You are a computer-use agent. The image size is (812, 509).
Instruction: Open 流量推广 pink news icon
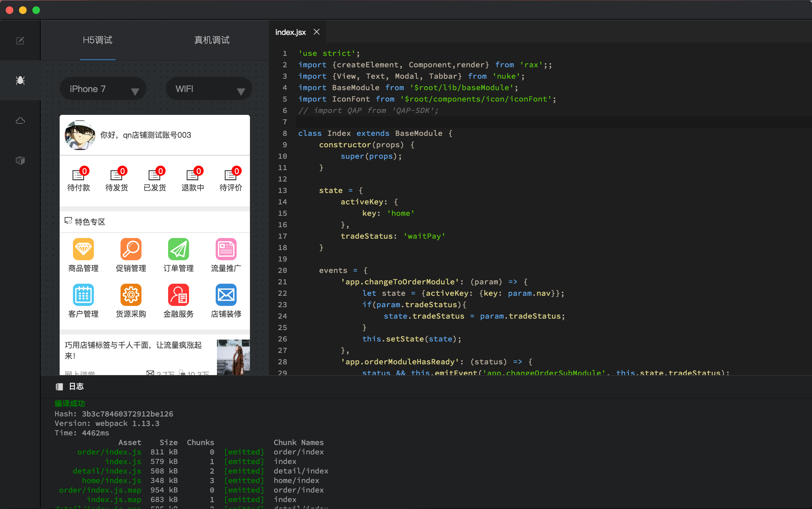[226, 249]
